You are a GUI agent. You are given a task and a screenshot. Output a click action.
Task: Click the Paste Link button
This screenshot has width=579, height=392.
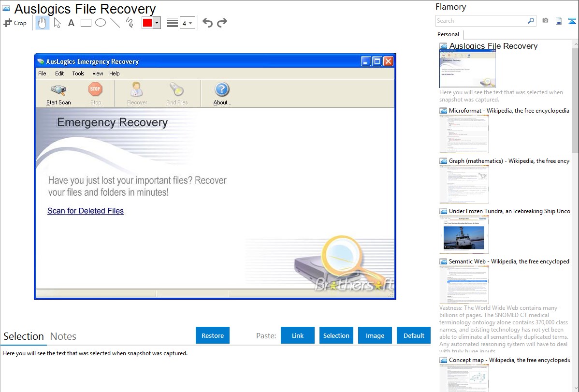click(x=298, y=335)
